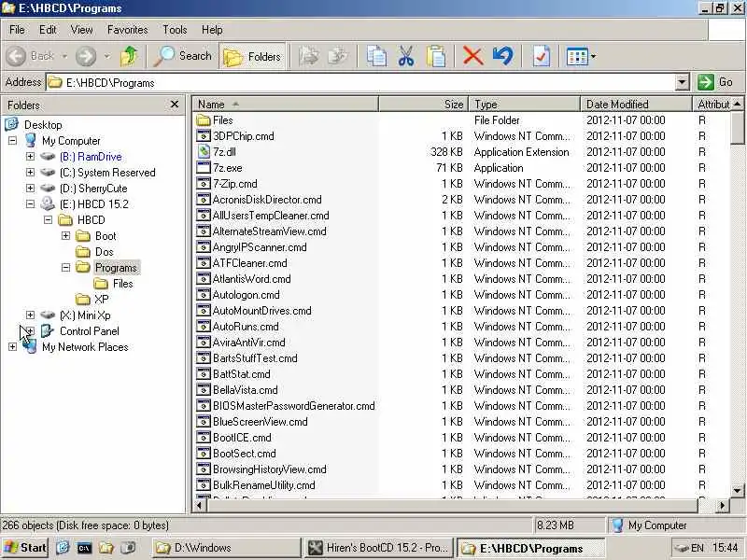The height and width of the screenshot is (560, 747).
Task: Click the Go button
Action: [716, 82]
